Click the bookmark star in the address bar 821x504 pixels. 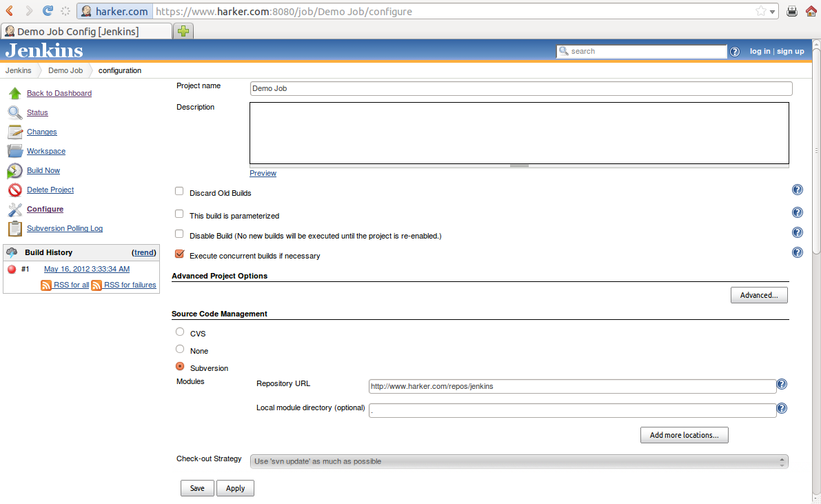(761, 11)
